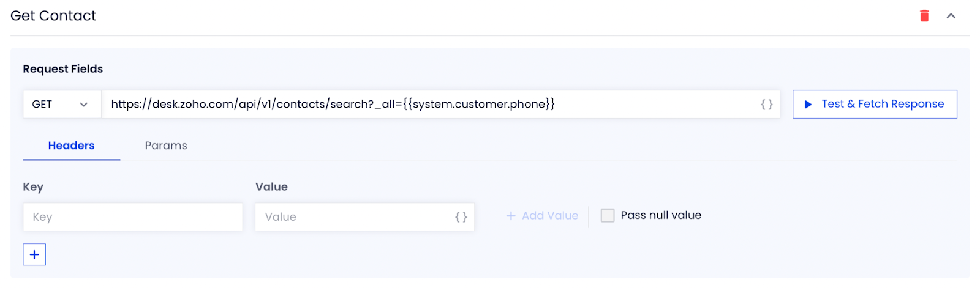Screen dimensions: 980x288
Task: Add new header row with plus button
Action: click(x=34, y=254)
